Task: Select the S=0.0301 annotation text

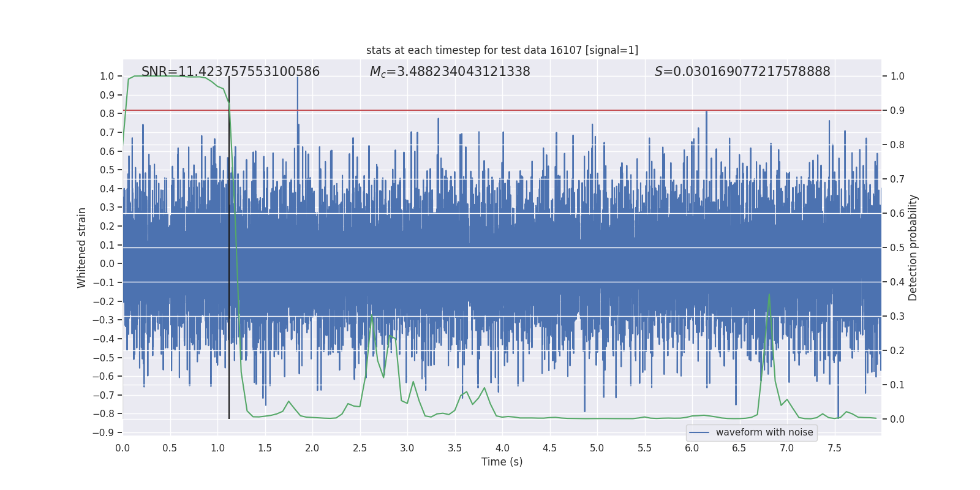Action: [742, 72]
